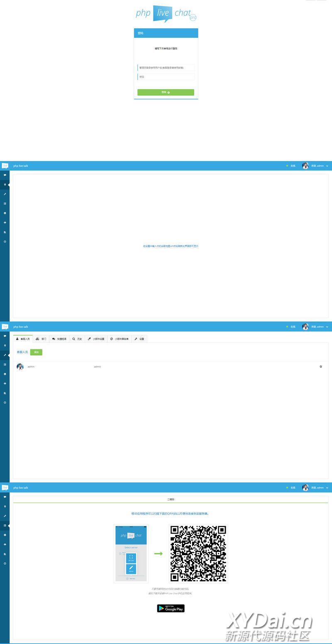Click the username field on login form
Image resolution: width=332 pixels, height=644 pixels.
(166, 67)
